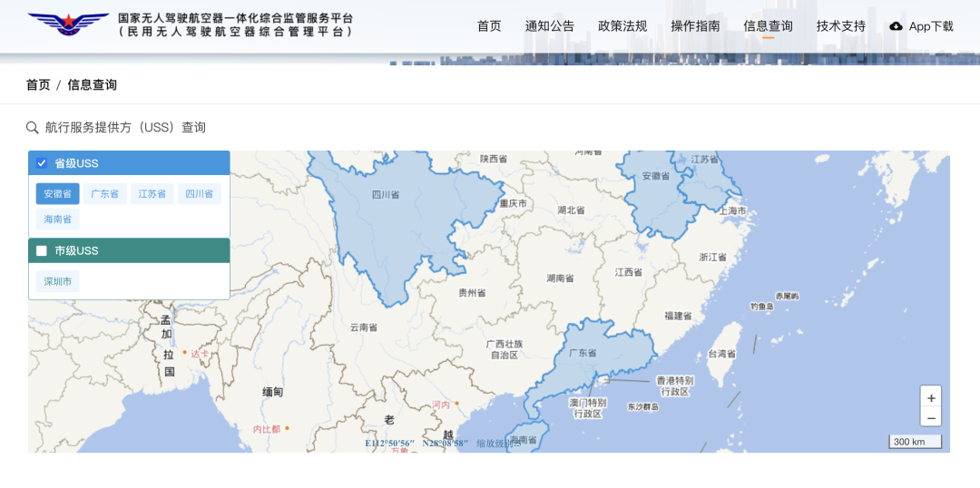
Task: Click the platform title text in header
Action: tap(236, 24)
